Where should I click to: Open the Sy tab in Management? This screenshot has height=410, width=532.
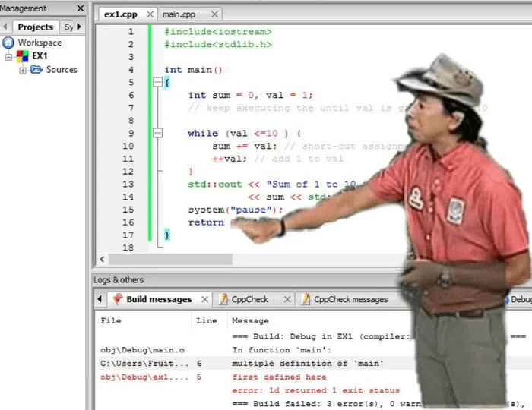[x=69, y=27]
